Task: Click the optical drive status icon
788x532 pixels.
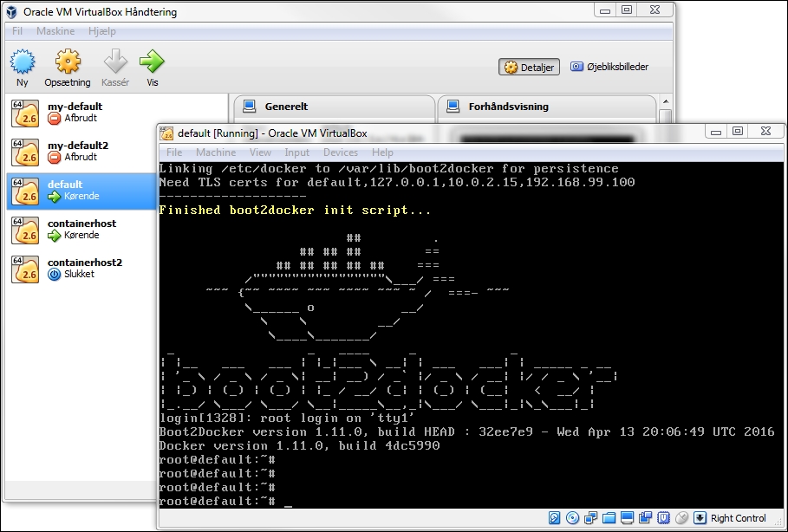Action: coord(572,517)
